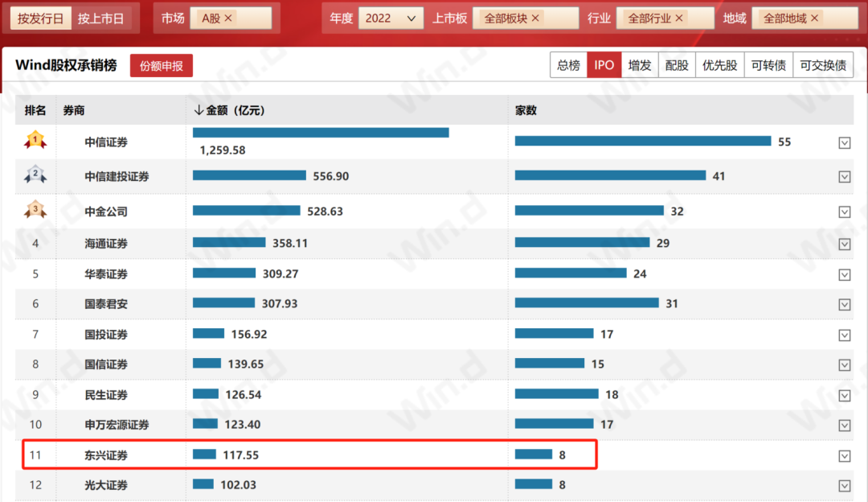Click the bronze rank 3 medal icon
The height and width of the screenshot is (502, 868).
(x=35, y=209)
